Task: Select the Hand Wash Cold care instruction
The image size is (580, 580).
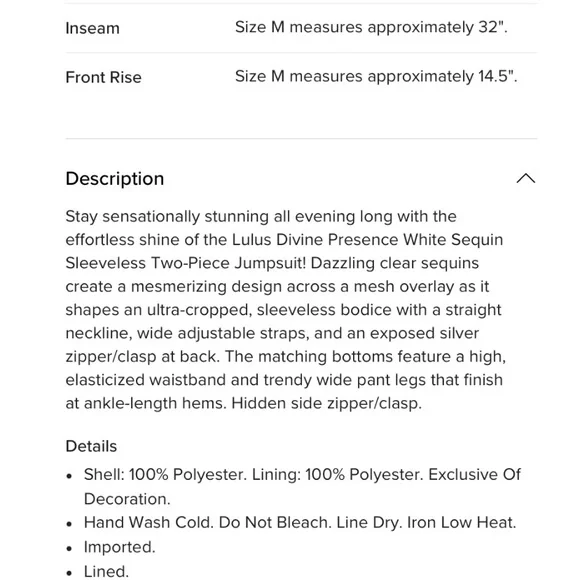Action: (300, 523)
